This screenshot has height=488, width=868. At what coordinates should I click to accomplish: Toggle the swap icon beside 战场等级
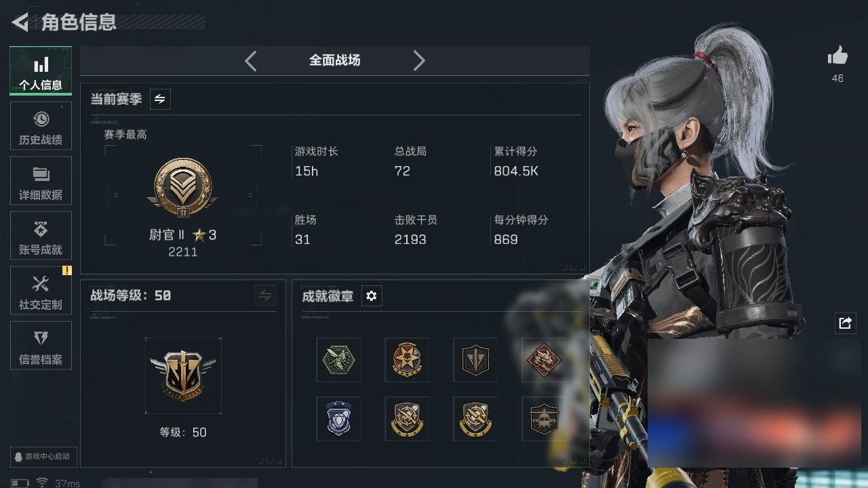click(x=265, y=296)
